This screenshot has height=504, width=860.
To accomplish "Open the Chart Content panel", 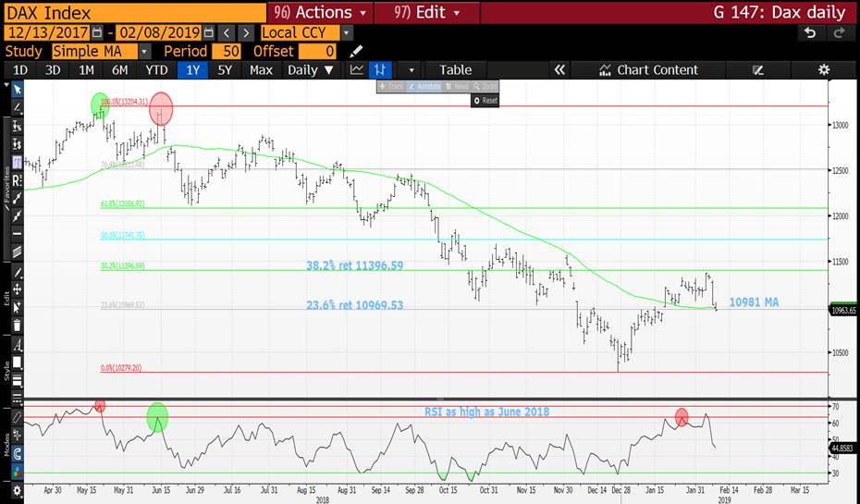I will tap(649, 70).
